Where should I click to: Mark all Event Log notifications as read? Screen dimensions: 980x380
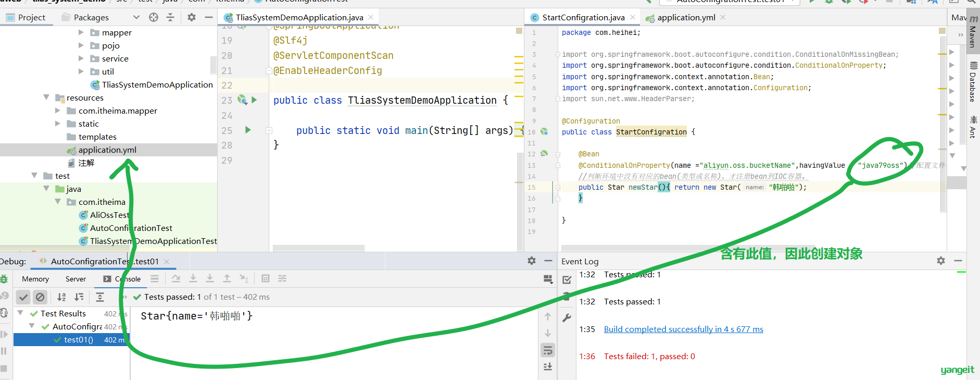point(567,280)
